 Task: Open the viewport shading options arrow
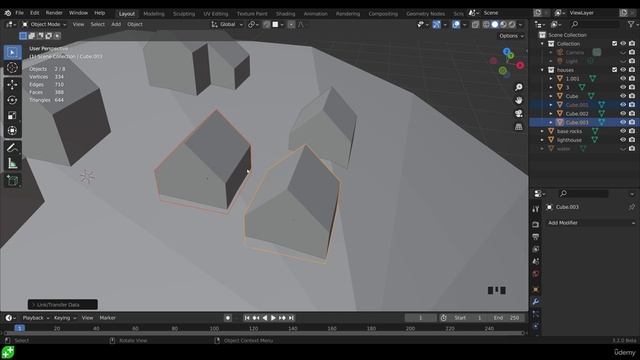click(520, 24)
